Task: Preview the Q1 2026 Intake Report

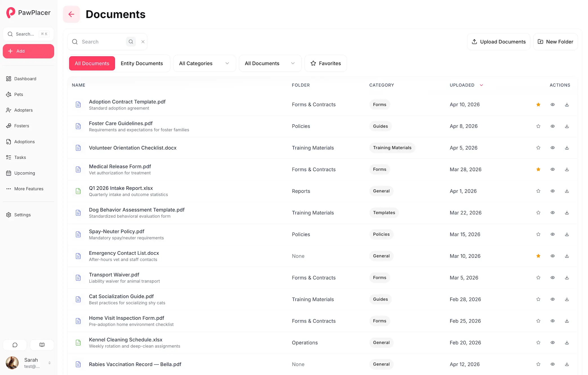Action: (552, 191)
